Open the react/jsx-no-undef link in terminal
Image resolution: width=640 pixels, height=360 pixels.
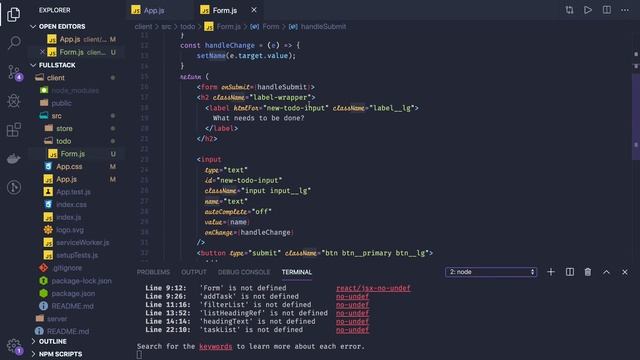pos(373,288)
